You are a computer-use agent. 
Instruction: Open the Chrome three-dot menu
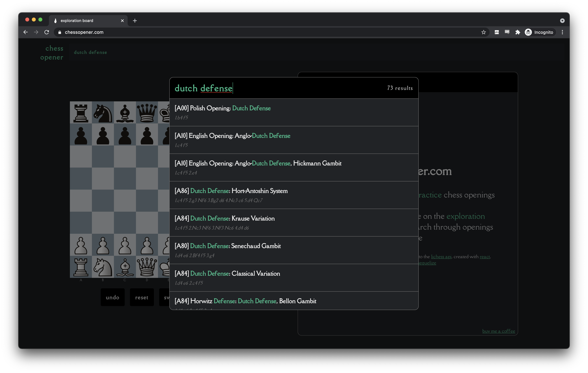click(x=562, y=32)
